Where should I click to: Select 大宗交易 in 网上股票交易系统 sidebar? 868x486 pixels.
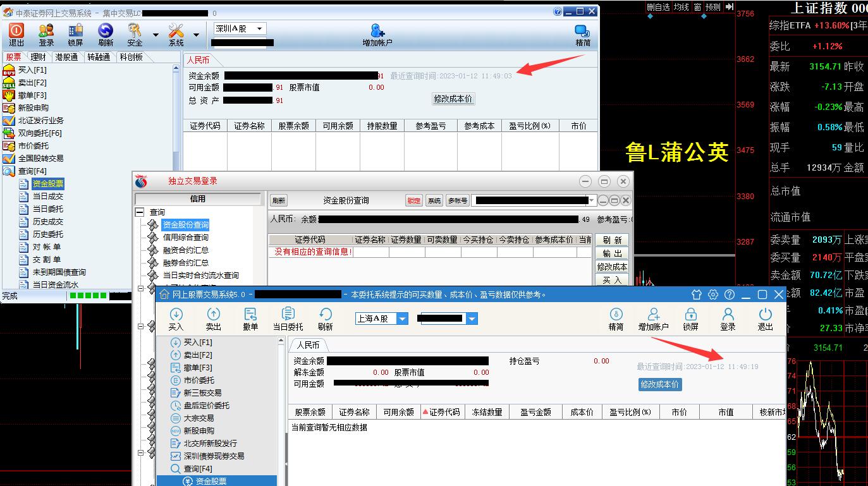coord(199,418)
